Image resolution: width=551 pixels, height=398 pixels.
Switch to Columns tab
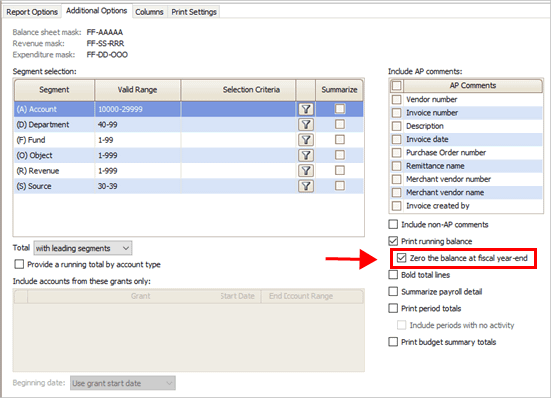(149, 12)
